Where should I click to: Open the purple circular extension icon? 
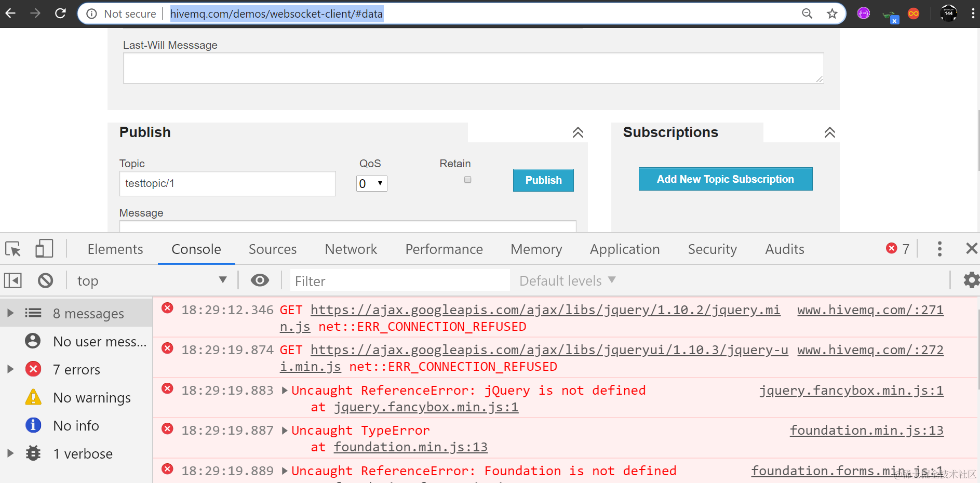click(864, 14)
